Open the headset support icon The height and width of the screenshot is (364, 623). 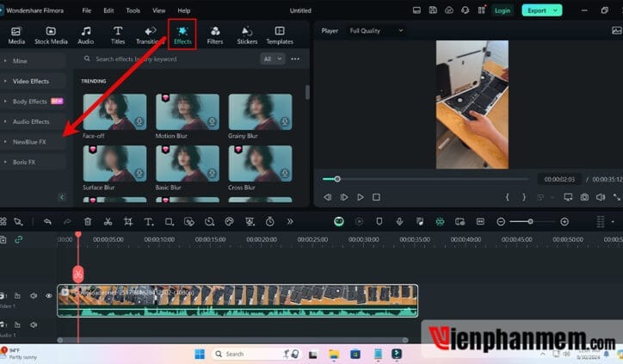466,10
